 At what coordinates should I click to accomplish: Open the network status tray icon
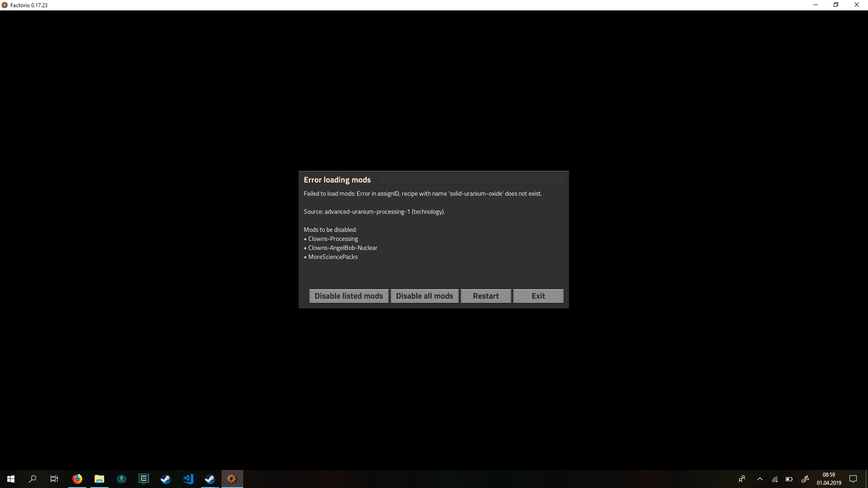(775, 479)
